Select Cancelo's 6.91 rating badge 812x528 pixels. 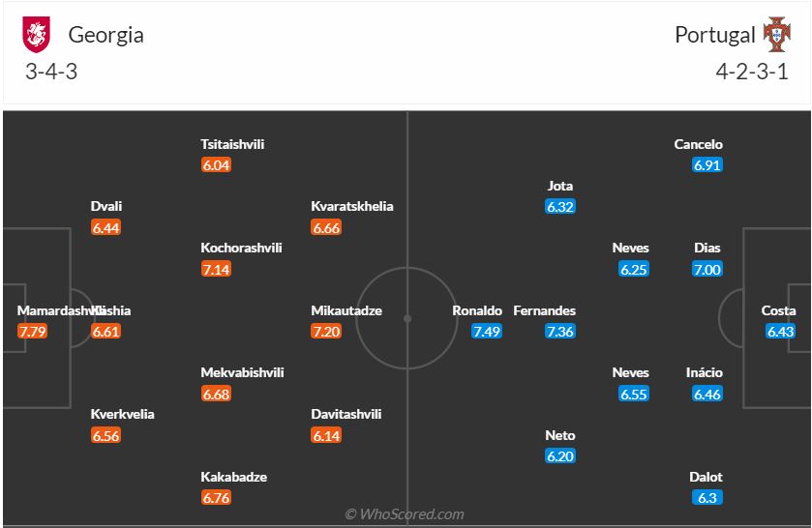click(x=707, y=165)
